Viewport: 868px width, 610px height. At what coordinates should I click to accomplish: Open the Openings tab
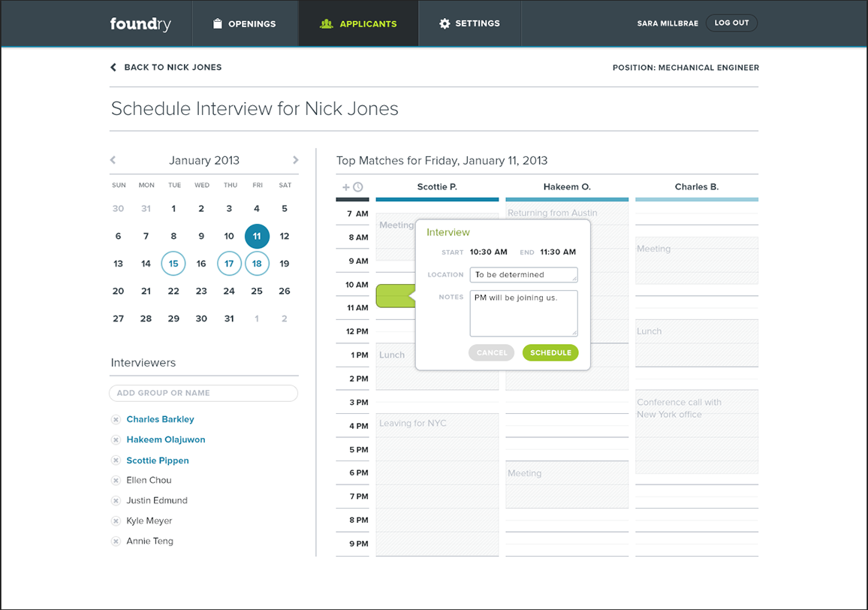coord(246,23)
